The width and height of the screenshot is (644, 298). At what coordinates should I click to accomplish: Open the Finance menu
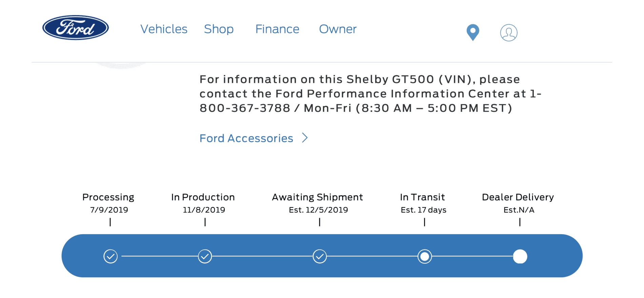277,29
